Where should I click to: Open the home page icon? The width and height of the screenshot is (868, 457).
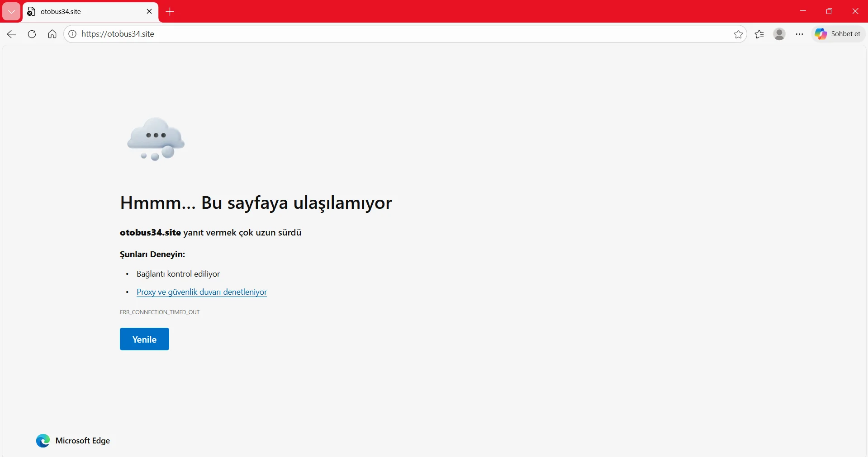[x=52, y=34]
